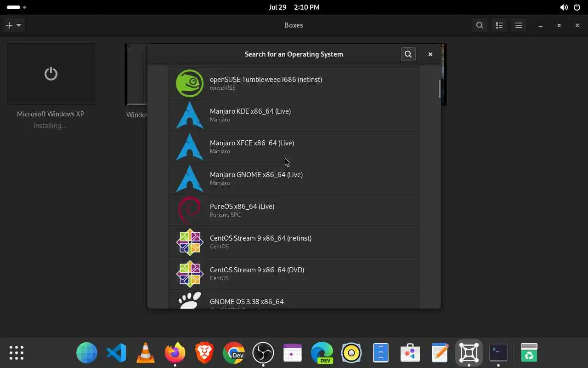The width and height of the screenshot is (588, 368).
Task: Launch the yellow speaker music app
Action: [x=351, y=353]
